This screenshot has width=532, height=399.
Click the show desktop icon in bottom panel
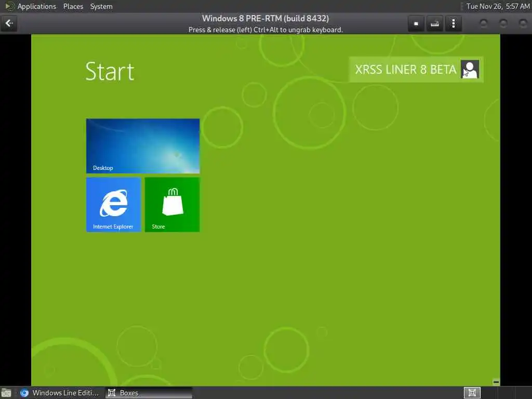point(6,393)
